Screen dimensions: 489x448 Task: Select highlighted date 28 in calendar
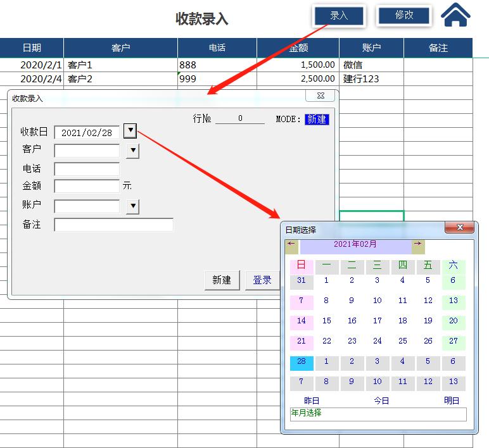coord(302,363)
